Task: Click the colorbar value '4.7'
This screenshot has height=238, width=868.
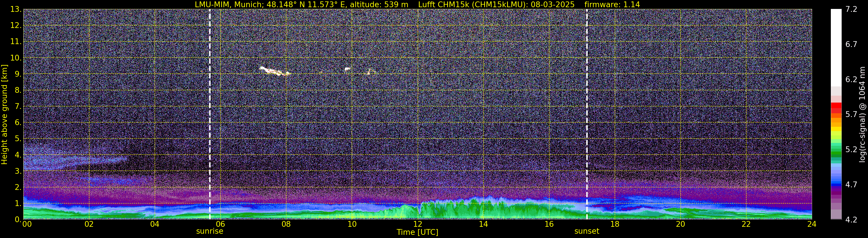Action: tap(851, 185)
